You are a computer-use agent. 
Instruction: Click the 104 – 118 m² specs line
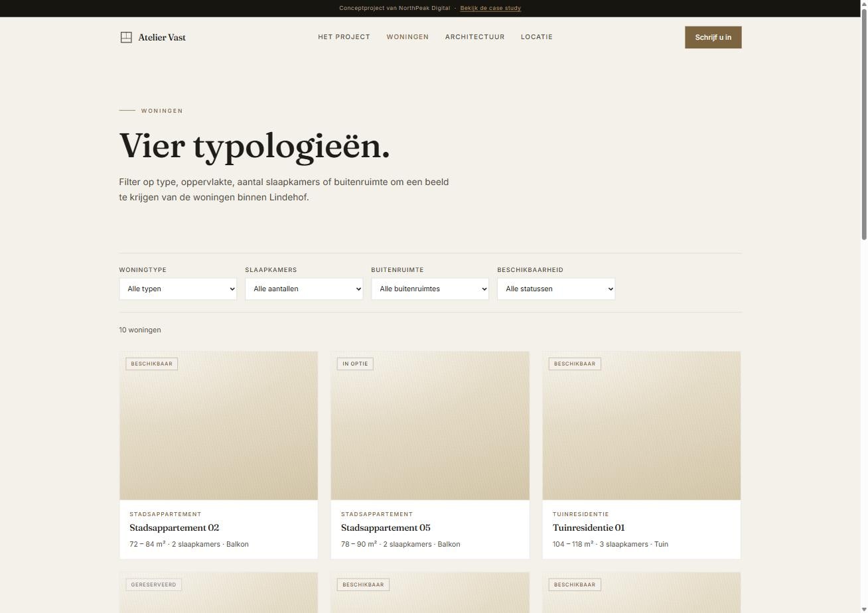click(x=611, y=544)
